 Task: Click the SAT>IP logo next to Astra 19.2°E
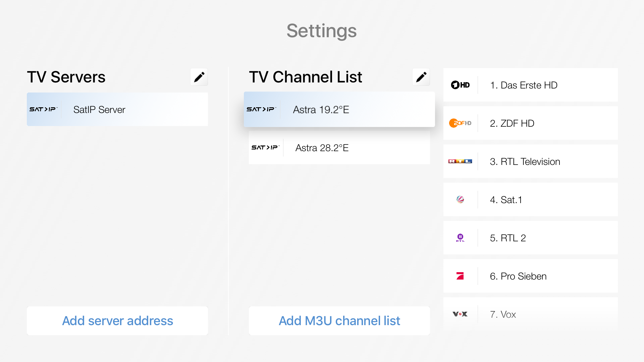click(261, 109)
